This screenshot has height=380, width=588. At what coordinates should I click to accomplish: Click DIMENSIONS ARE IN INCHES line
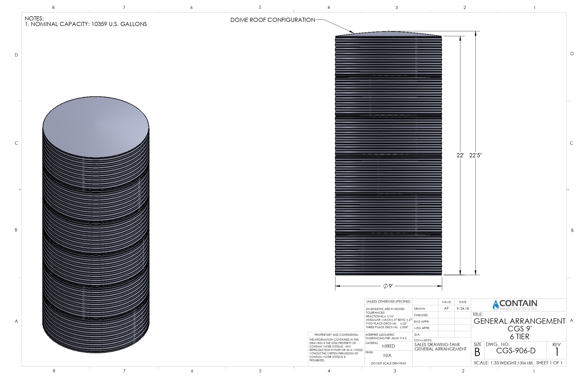385,309
